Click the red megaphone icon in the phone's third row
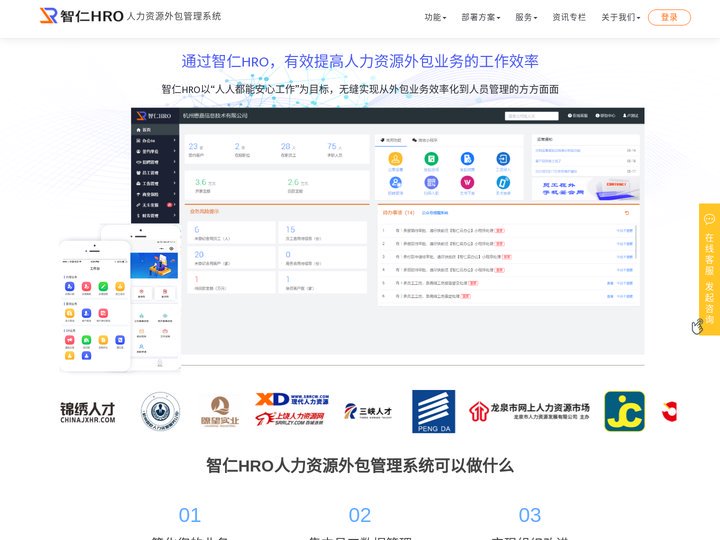The image size is (720, 540). coord(70,340)
